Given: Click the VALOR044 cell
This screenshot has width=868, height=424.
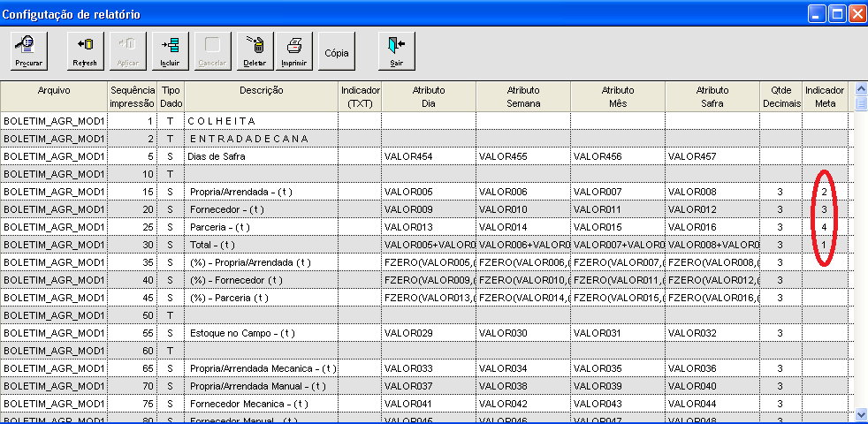Looking at the screenshot, I should [712, 404].
